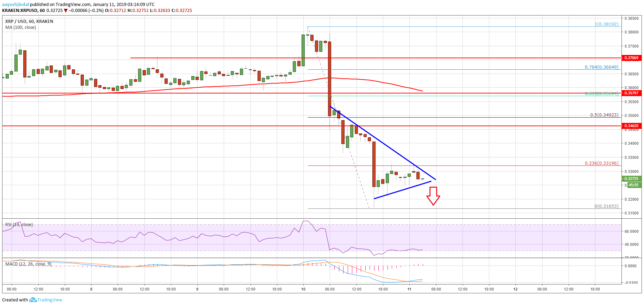Open the aayushjindal author link
The height and width of the screenshot is (306, 644).
pos(16,5)
